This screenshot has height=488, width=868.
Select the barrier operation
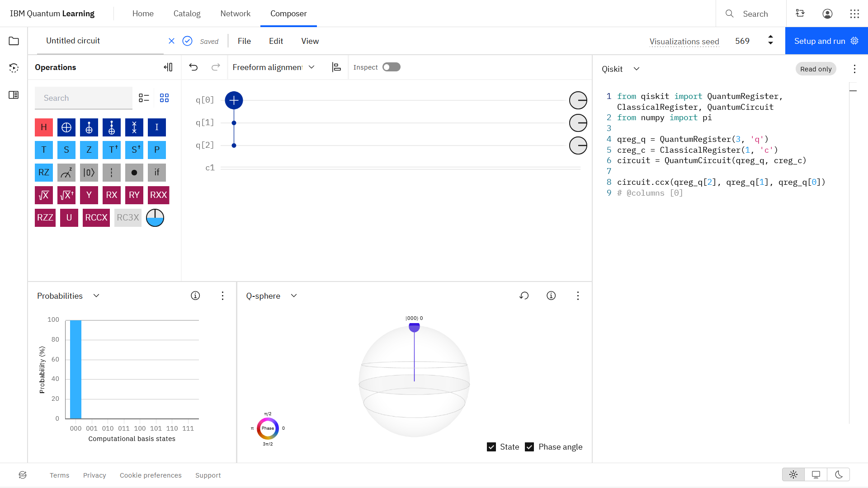(x=112, y=173)
